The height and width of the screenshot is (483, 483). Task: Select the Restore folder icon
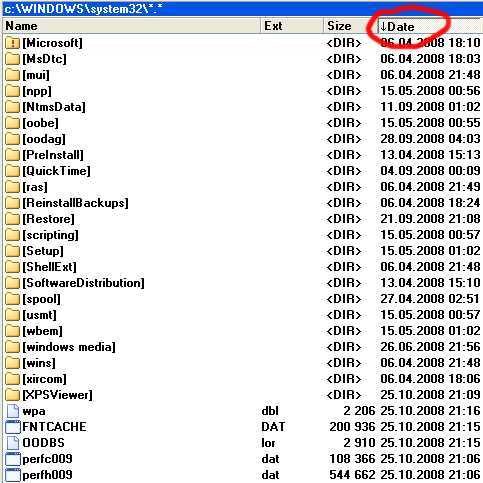coord(13,219)
